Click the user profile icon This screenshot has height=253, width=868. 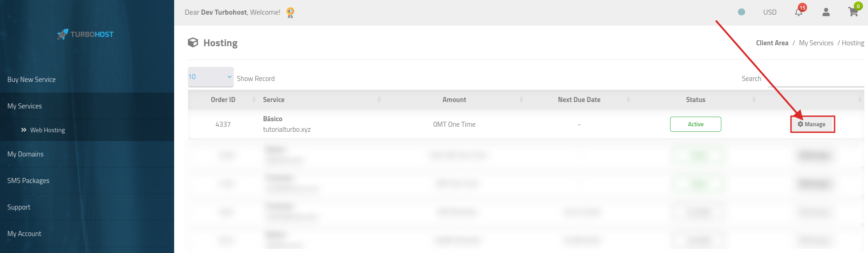pos(826,12)
